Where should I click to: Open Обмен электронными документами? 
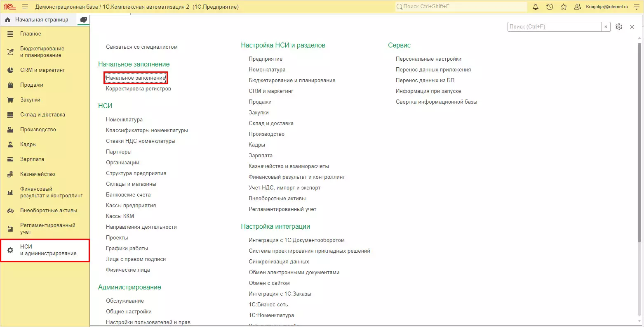coord(294,272)
